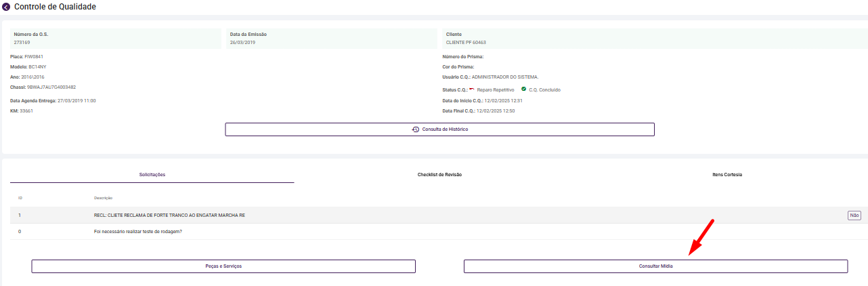This screenshot has width=868, height=286.
Task: Click the C.Q. Concluído status text
Action: tap(544, 89)
